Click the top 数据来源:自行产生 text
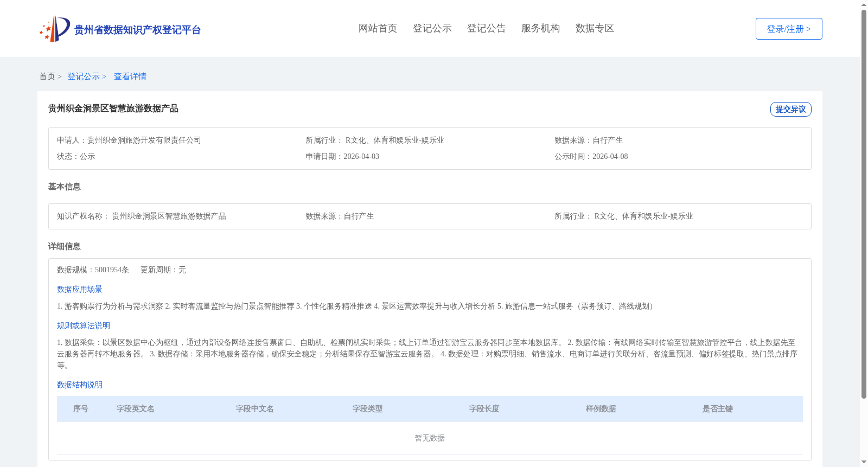 589,140
